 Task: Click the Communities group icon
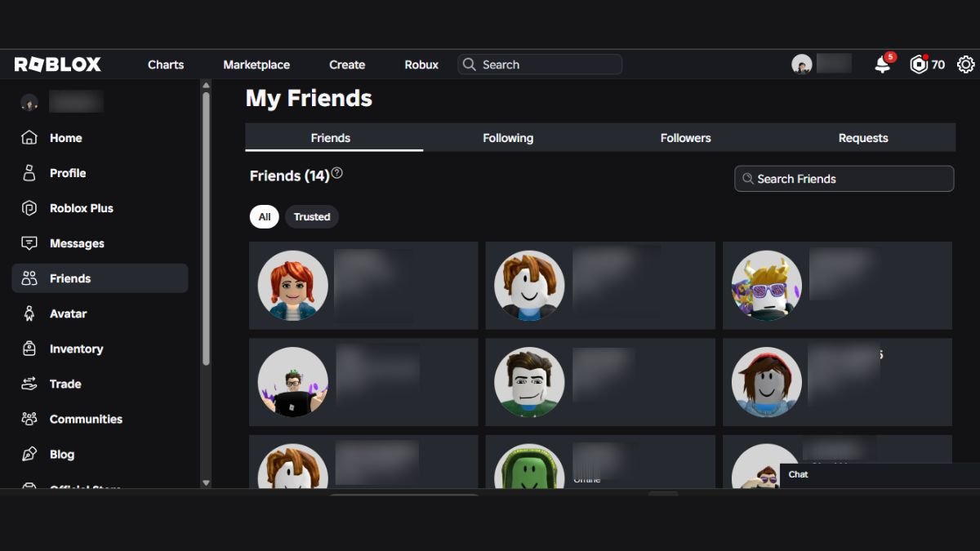click(x=29, y=419)
